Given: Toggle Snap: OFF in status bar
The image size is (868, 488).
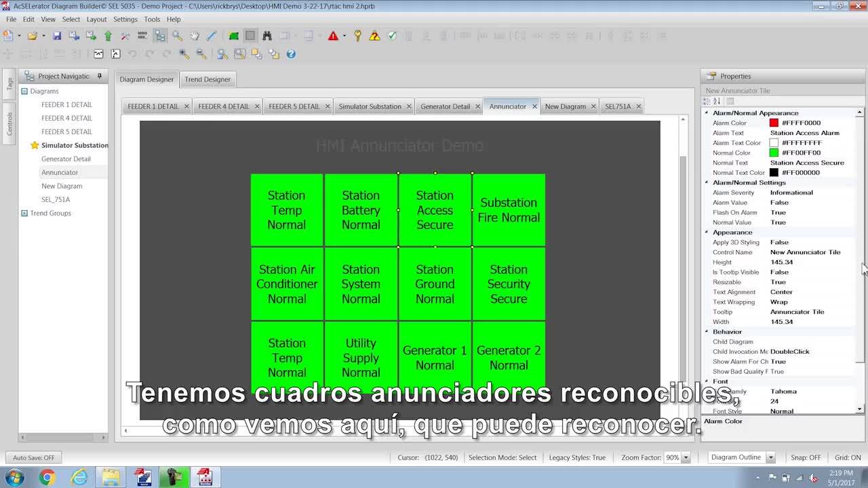Looking at the screenshot, I should pos(806,457).
